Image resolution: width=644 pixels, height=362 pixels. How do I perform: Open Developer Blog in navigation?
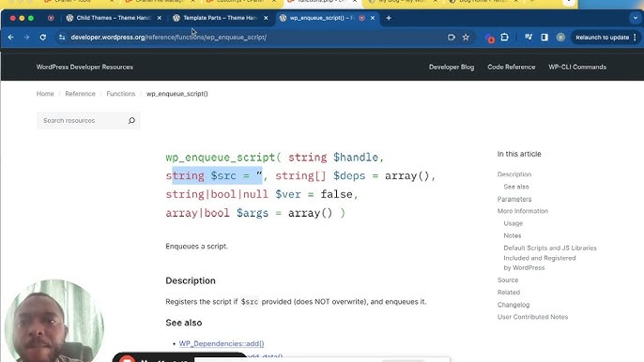(452, 67)
